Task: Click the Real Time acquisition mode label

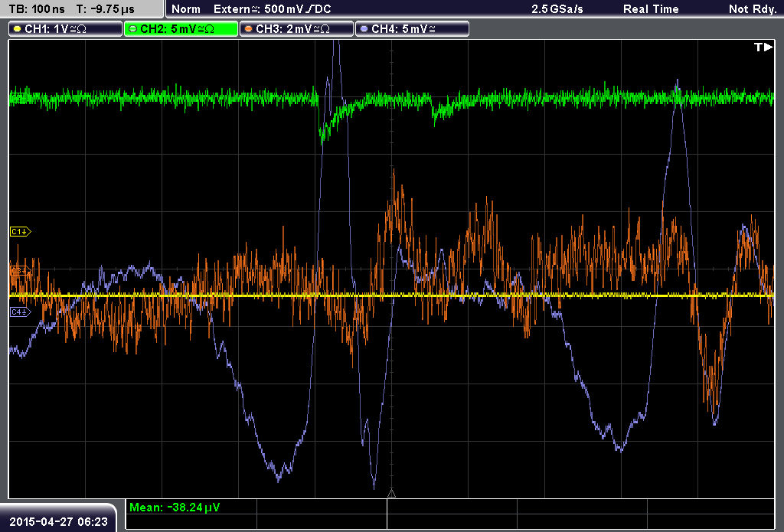Action: click(651, 9)
